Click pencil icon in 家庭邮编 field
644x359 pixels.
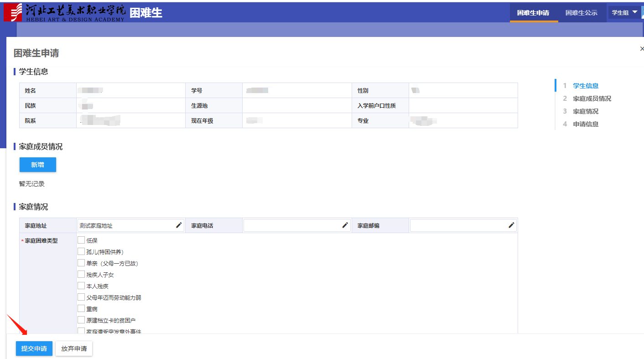pos(511,225)
